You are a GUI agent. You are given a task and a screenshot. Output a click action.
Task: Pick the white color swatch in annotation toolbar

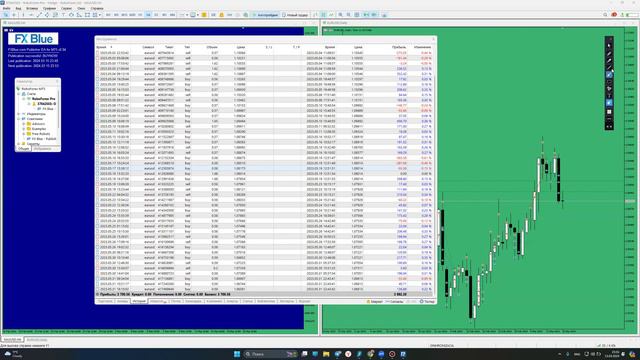click(x=609, y=111)
